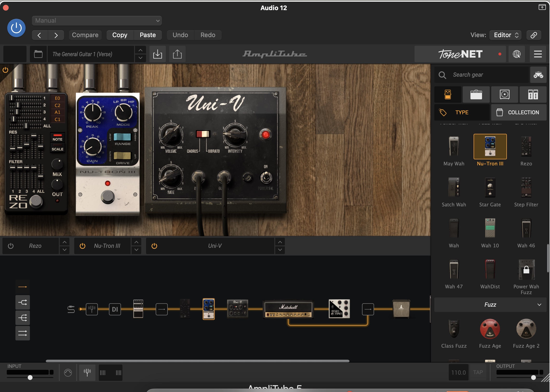Toggle Uni-V slot power button
550x392 pixels.
click(x=154, y=246)
